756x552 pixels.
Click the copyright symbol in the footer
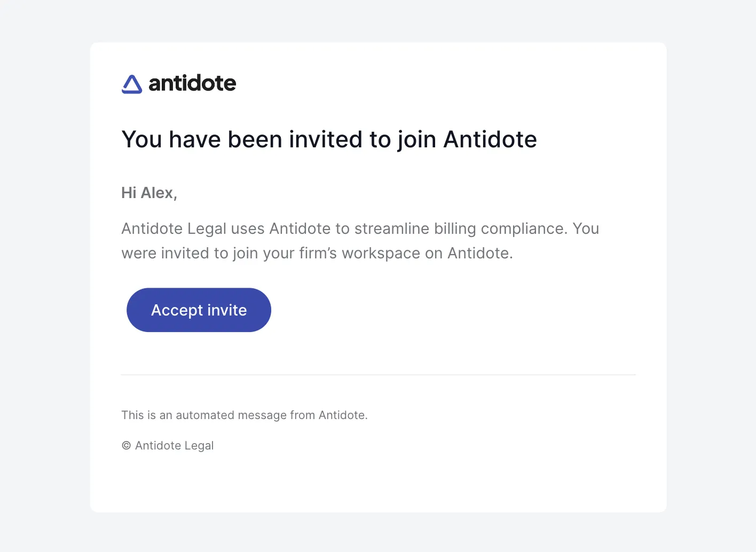click(x=125, y=445)
